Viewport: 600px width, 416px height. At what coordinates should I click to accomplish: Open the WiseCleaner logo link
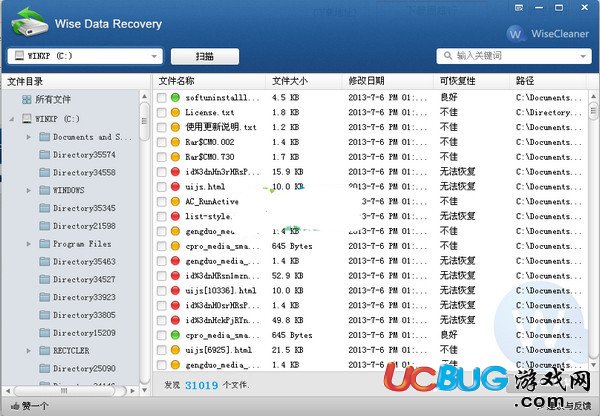tap(548, 34)
